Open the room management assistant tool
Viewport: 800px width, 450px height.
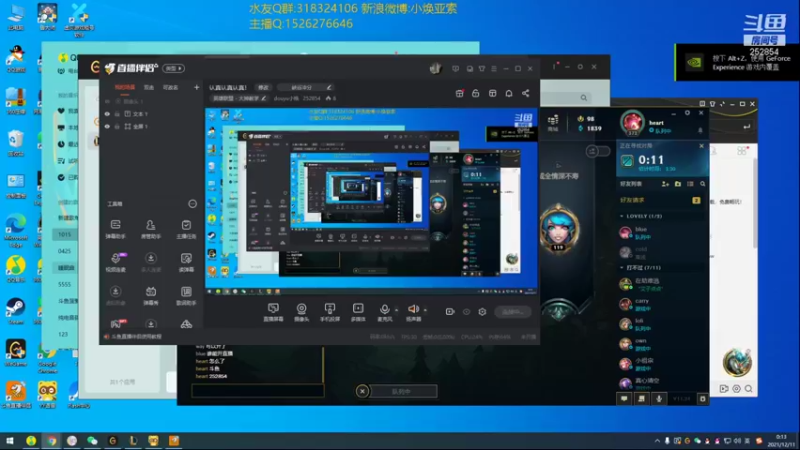tap(151, 229)
